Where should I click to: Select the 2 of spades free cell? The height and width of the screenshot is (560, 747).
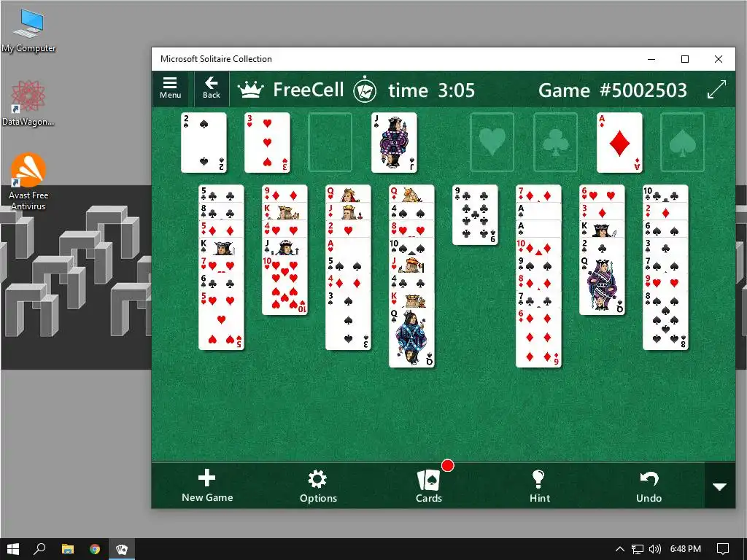click(204, 142)
